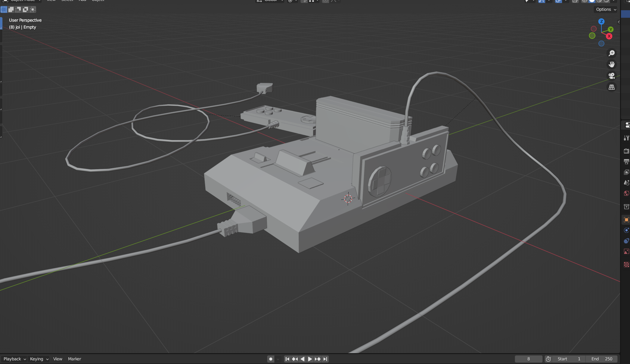Open the Keying popover
This screenshot has width=630, height=364.
[39, 359]
